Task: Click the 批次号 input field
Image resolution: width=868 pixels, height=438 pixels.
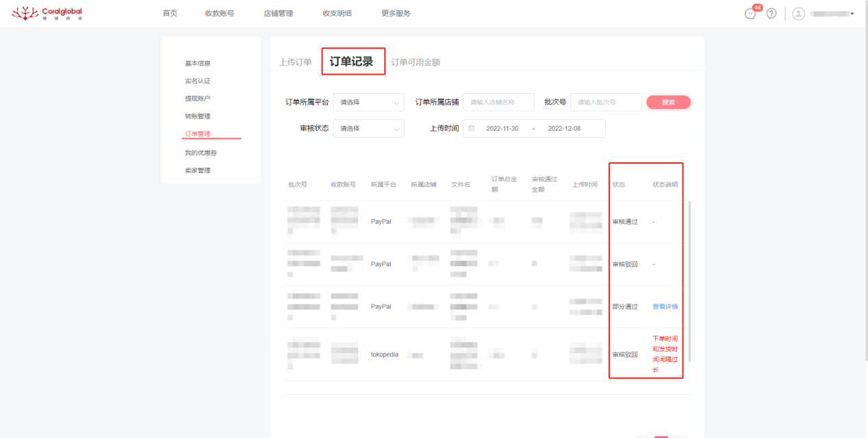Action: pyautogui.click(x=605, y=101)
